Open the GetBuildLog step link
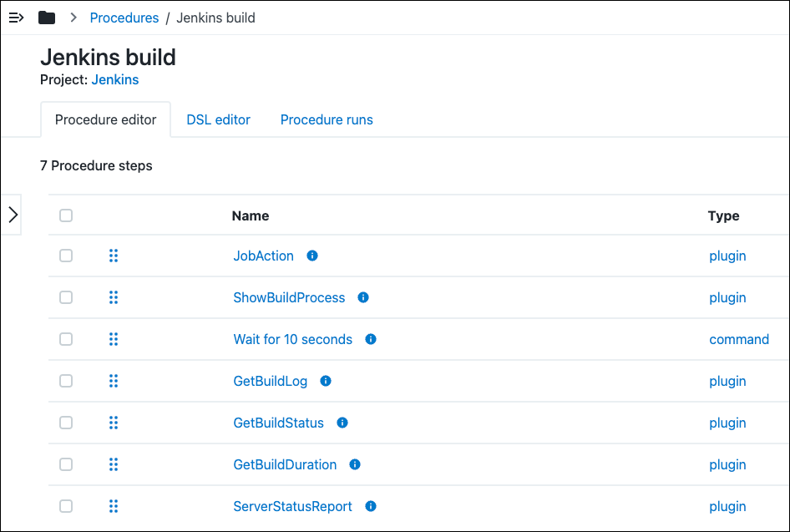790x532 pixels. [x=270, y=382]
